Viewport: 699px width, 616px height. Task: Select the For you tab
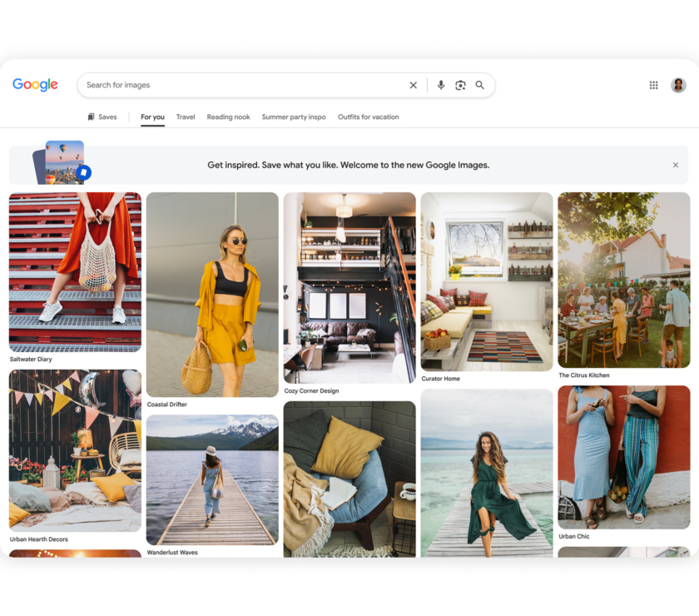[x=152, y=117]
